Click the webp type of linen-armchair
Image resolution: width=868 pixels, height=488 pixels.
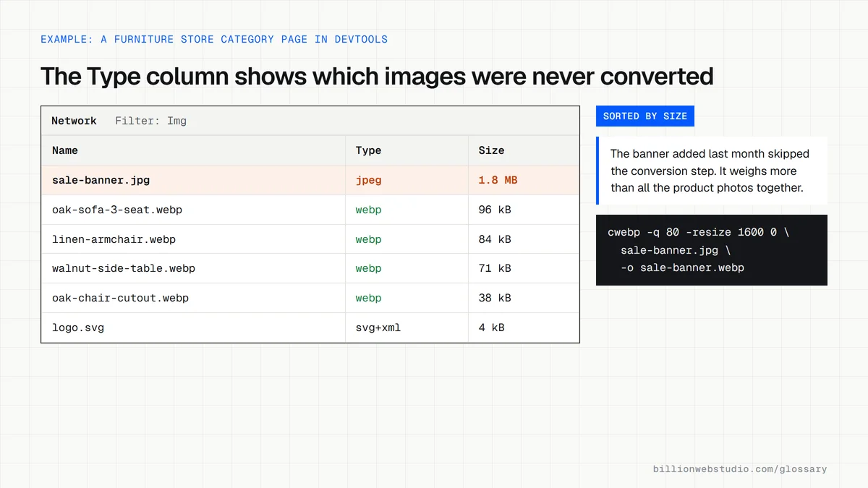click(368, 239)
